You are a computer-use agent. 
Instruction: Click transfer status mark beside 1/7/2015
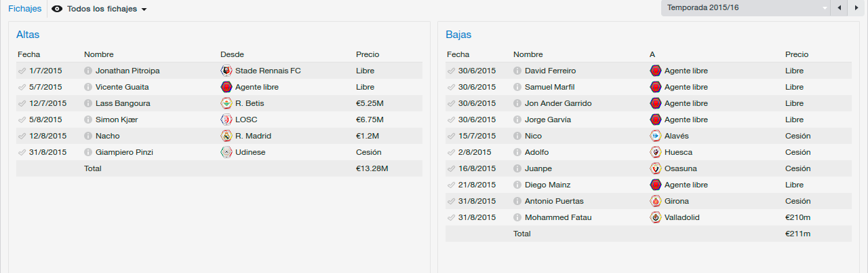pyautogui.click(x=22, y=71)
